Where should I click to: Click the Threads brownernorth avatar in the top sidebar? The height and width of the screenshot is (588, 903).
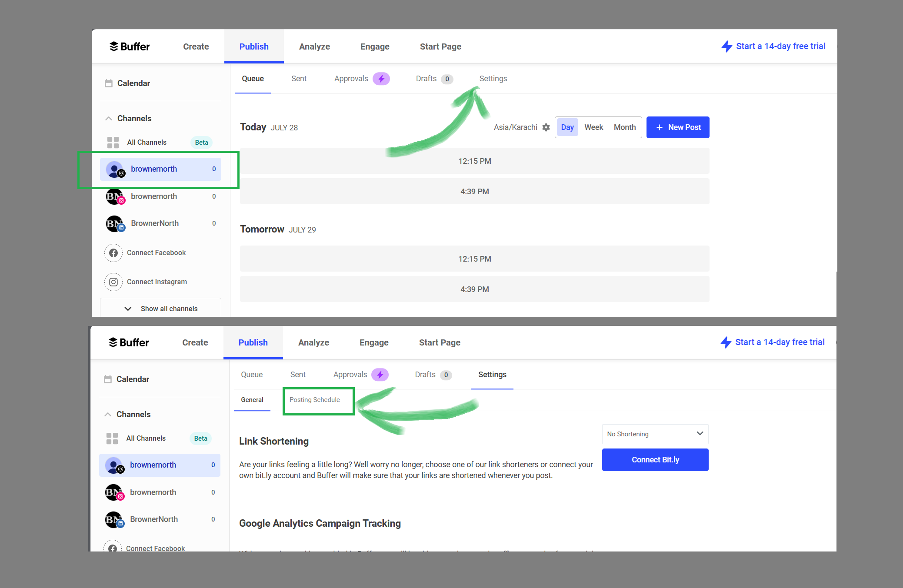(x=115, y=169)
